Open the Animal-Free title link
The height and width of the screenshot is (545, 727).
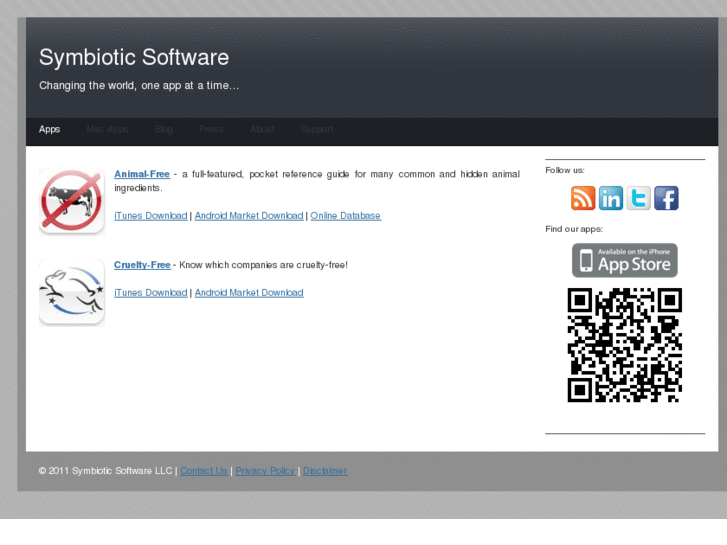142,174
